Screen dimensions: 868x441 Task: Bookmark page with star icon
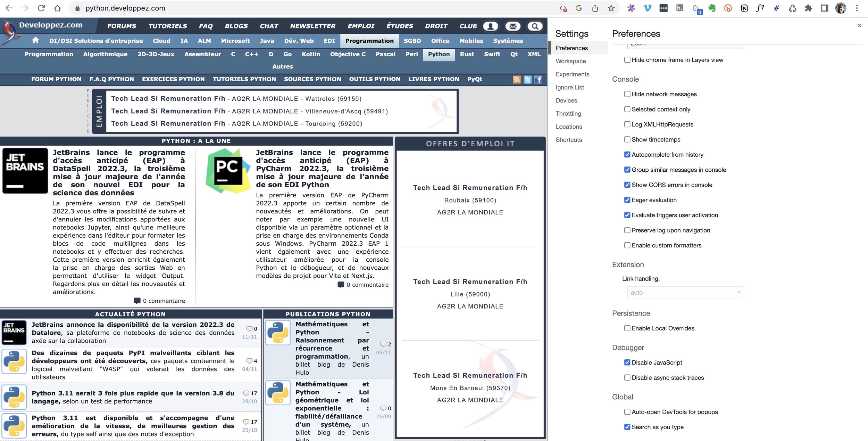tap(611, 8)
